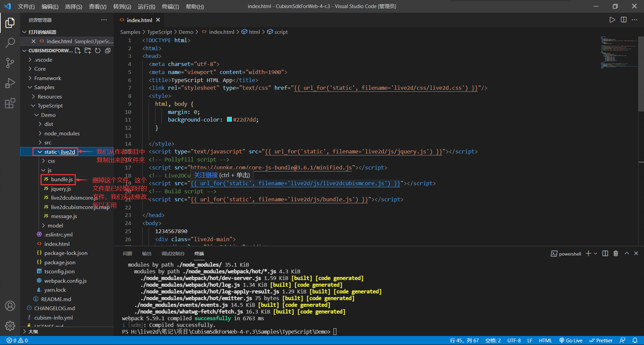This screenshot has width=644, height=345.
Task: Open the Terminal menu
Action: [x=170, y=6]
